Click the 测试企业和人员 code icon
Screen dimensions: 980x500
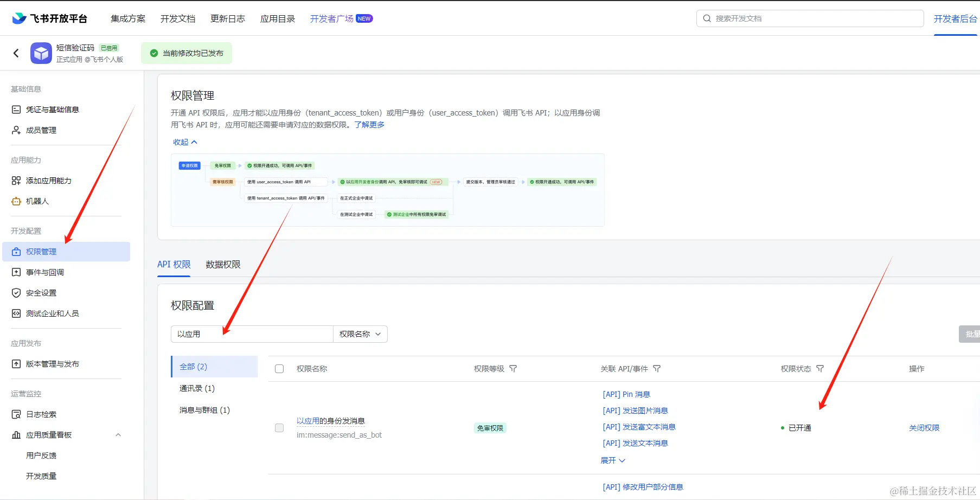pyautogui.click(x=16, y=313)
